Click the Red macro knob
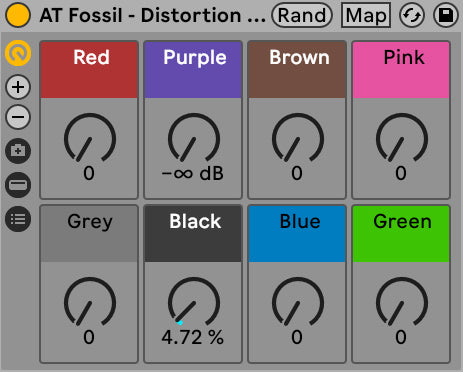 (x=90, y=138)
